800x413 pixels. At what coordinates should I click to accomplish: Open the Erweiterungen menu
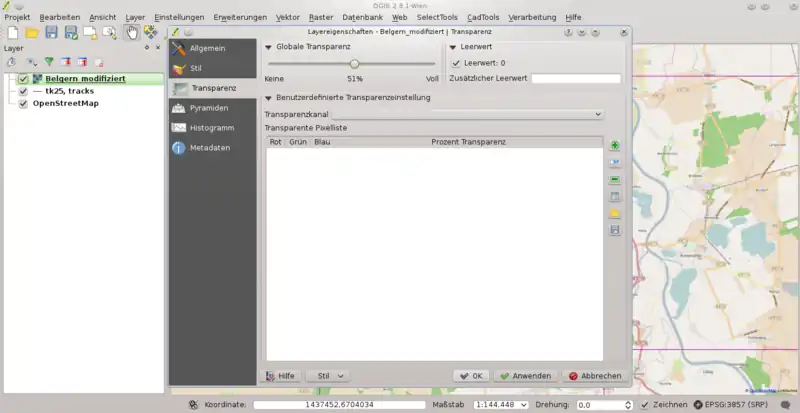pyautogui.click(x=240, y=17)
